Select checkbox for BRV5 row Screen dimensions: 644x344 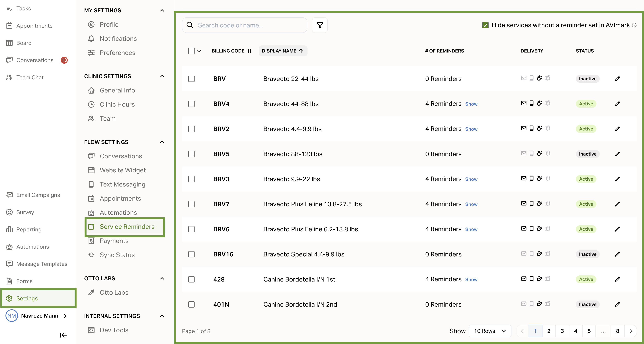pyautogui.click(x=191, y=154)
